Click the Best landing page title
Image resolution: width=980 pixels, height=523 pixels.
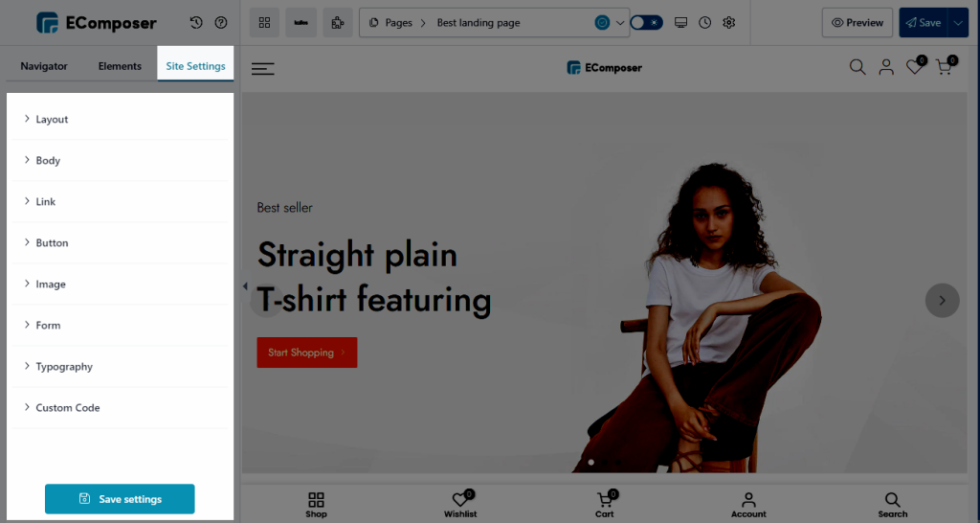click(479, 23)
